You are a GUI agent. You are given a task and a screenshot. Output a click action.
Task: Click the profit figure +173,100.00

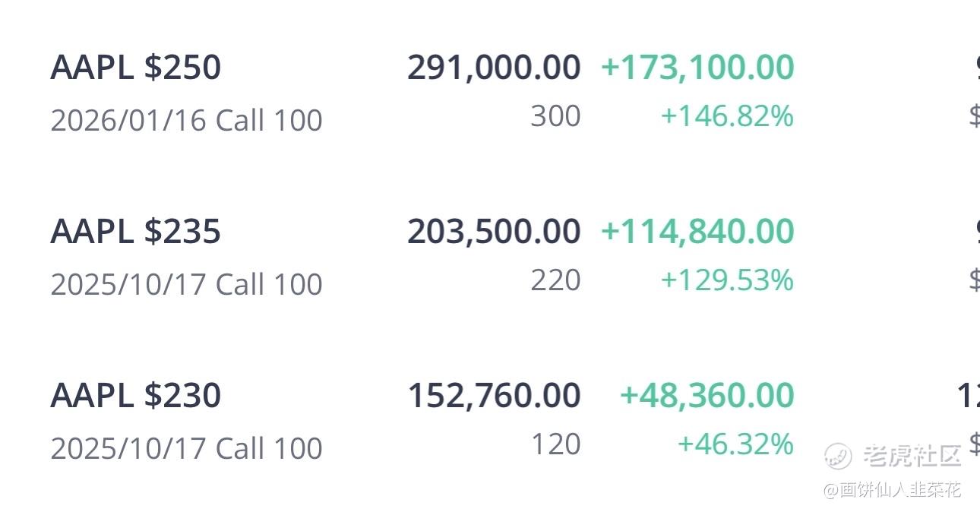(x=697, y=68)
